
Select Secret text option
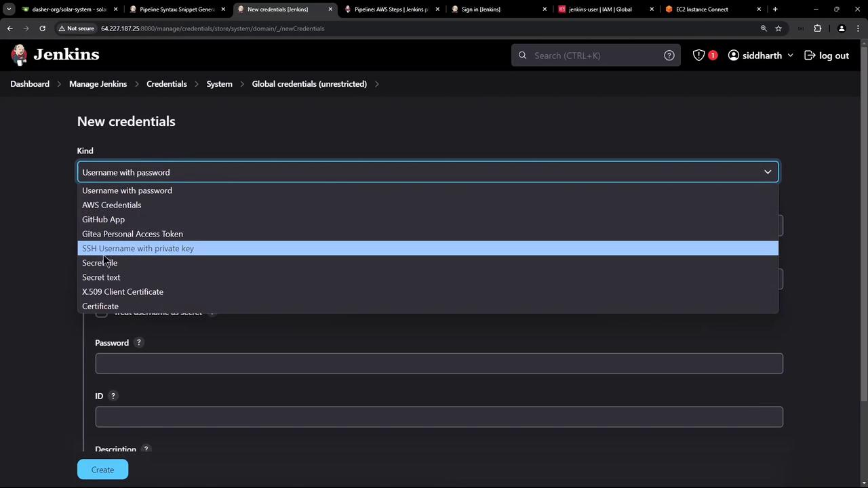[x=428, y=277]
